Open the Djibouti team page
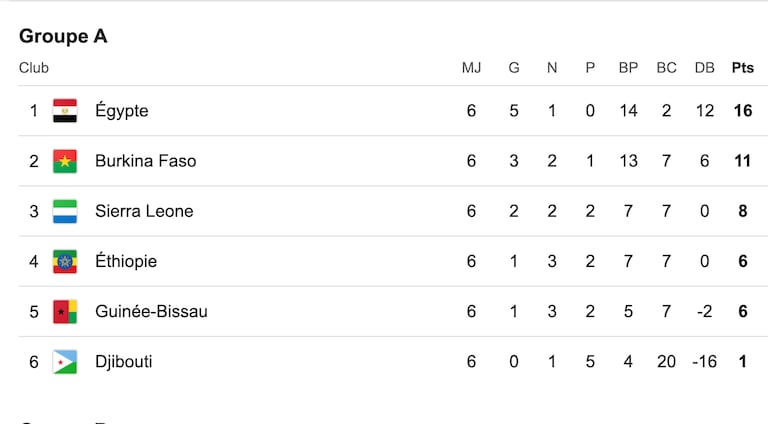The image size is (768, 424). pos(123,362)
